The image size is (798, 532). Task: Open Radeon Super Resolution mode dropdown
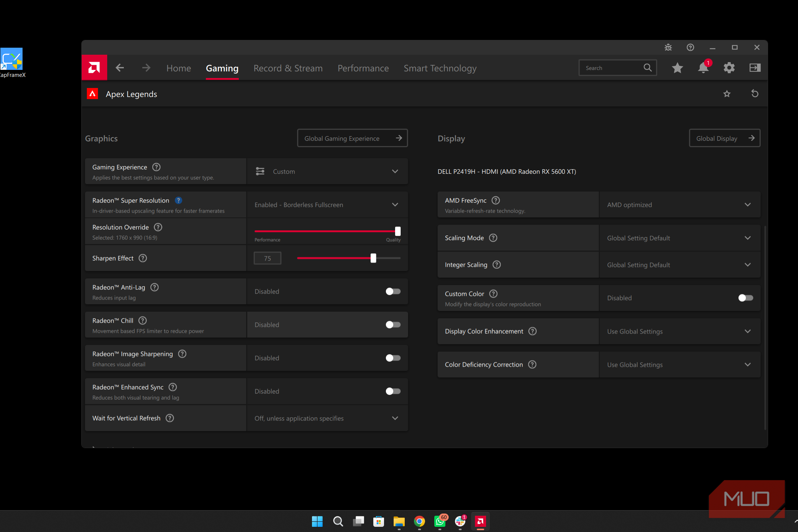coord(327,204)
